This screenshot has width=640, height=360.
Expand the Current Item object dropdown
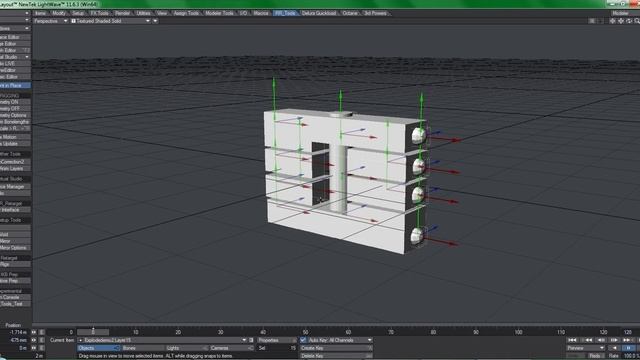(162, 340)
